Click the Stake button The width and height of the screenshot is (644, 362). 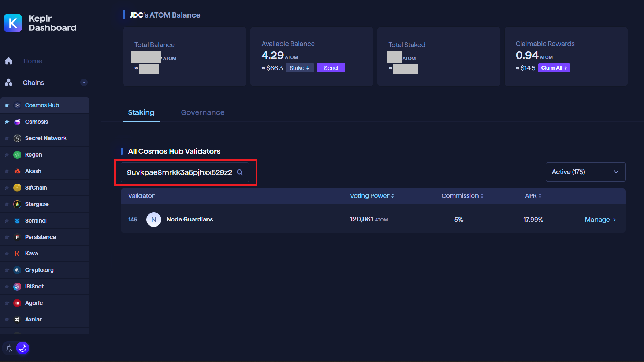click(299, 68)
